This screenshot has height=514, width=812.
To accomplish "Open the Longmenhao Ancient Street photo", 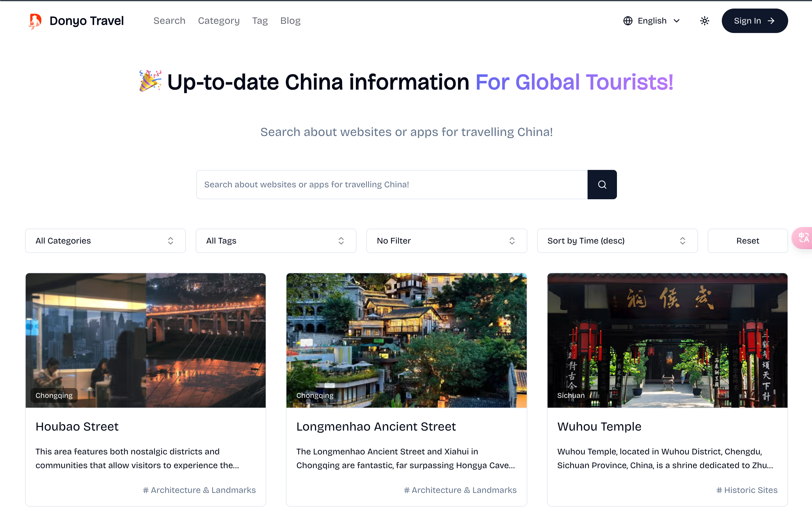I will point(406,340).
